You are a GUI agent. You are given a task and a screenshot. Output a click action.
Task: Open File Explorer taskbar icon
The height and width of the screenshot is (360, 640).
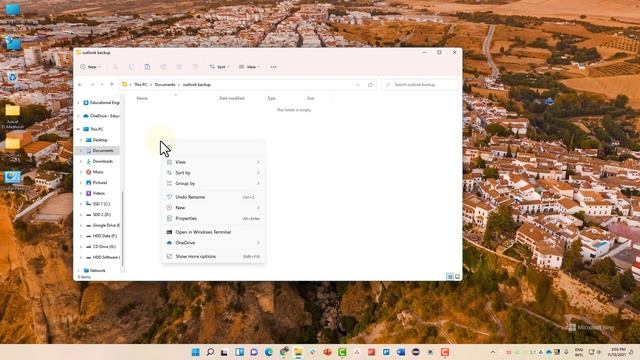(x=298, y=352)
